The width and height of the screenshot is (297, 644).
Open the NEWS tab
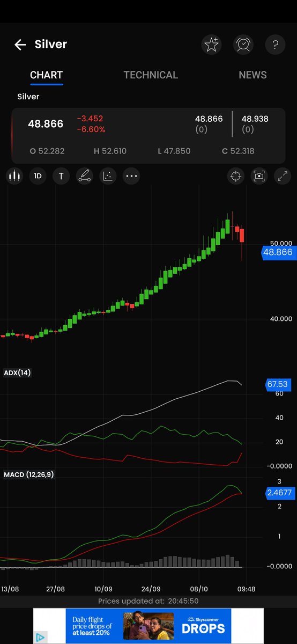[x=253, y=75]
